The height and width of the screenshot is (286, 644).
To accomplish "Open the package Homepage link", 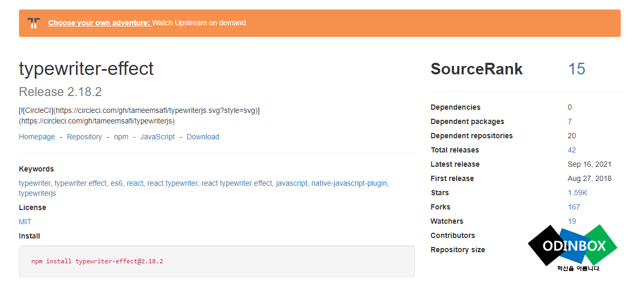I will [x=37, y=137].
